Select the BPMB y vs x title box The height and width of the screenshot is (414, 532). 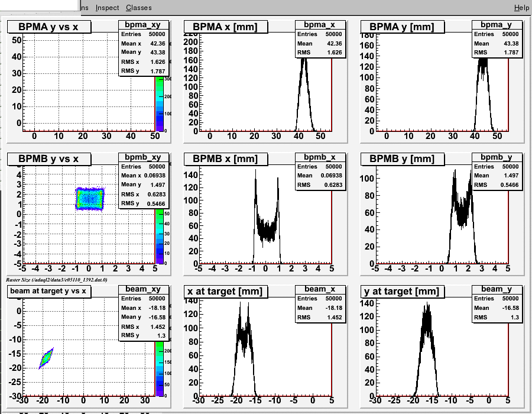click(49, 159)
